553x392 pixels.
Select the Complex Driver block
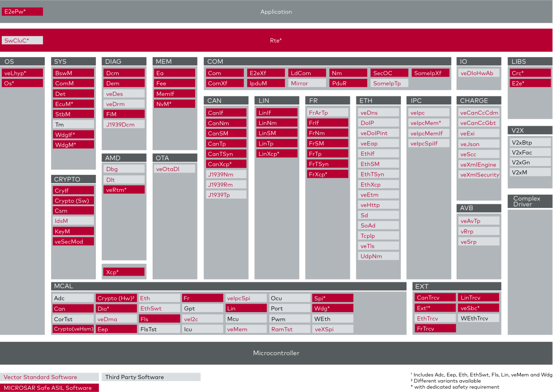pyautogui.click(x=530, y=201)
